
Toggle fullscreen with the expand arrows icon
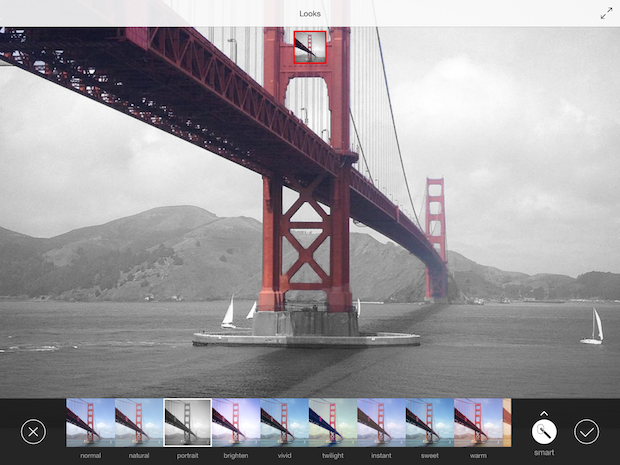coord(606,13)
